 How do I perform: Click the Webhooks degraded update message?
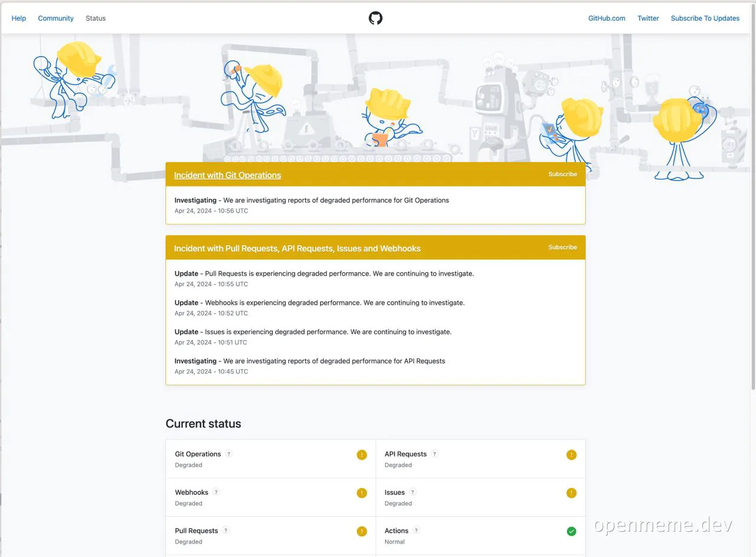click(x=320, y=302)
